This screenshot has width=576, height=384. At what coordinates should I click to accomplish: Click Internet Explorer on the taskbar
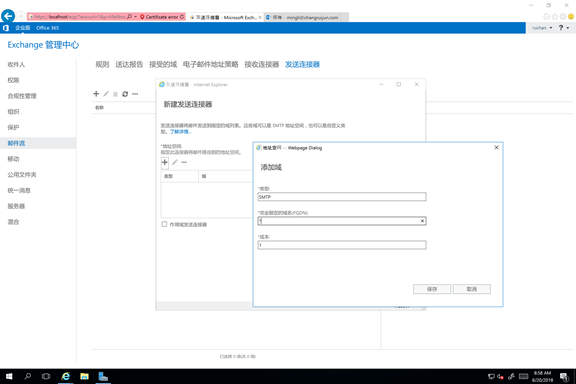(x=66, y=376)
